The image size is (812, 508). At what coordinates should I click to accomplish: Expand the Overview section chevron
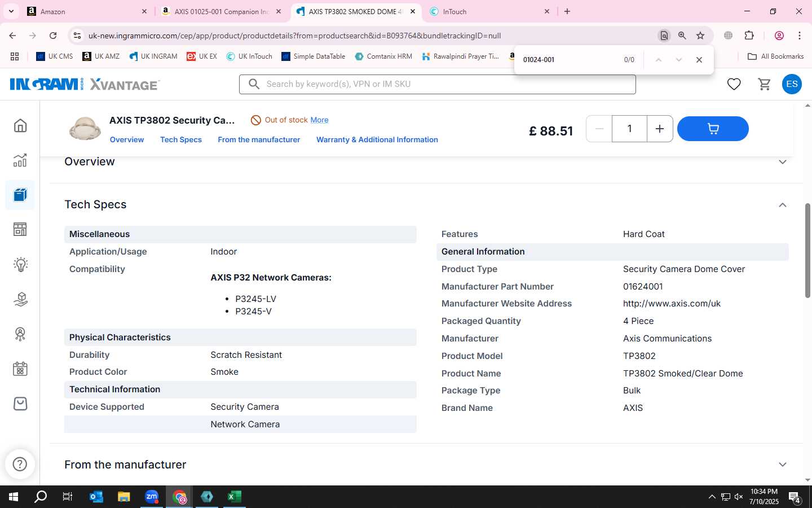click(782, 162)
